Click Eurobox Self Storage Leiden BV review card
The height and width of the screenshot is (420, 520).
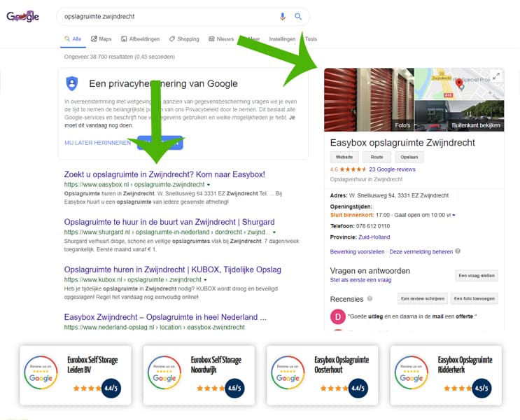point(76,375)
